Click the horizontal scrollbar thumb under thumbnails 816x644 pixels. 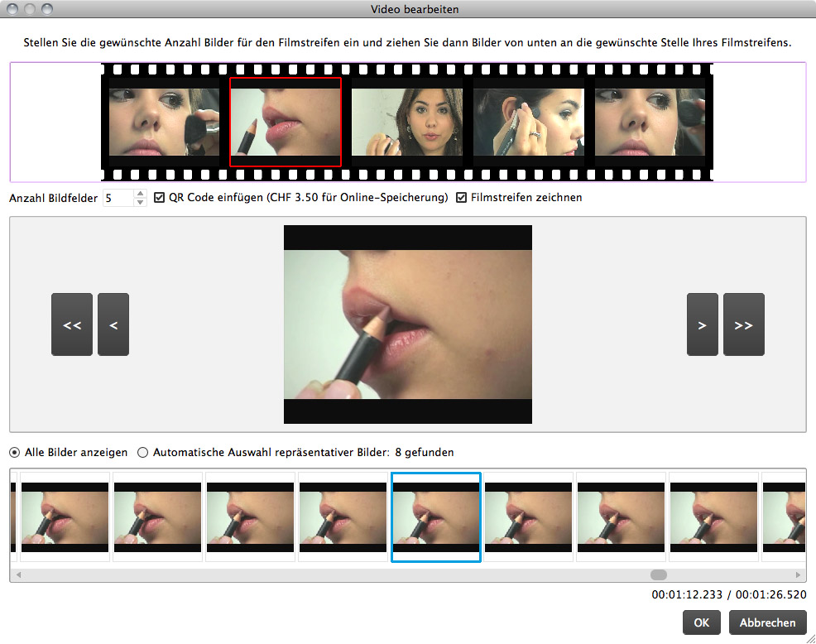(x=658, y=574)
